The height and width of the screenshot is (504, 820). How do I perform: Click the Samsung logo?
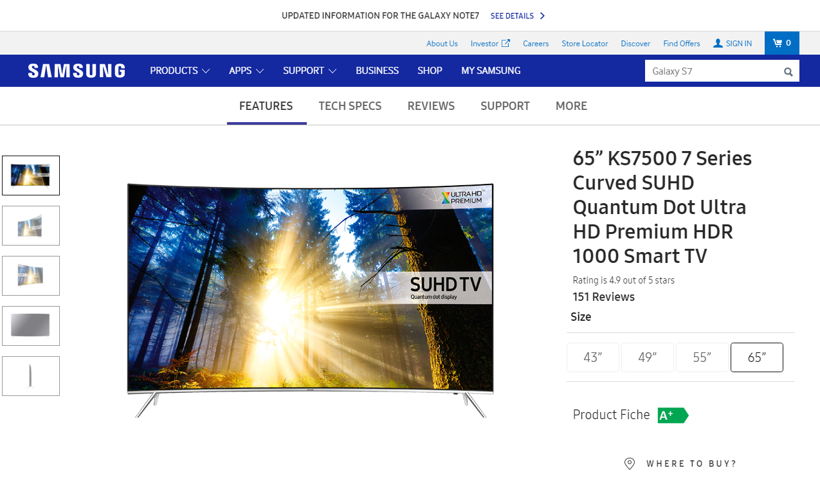pos(77,71)
